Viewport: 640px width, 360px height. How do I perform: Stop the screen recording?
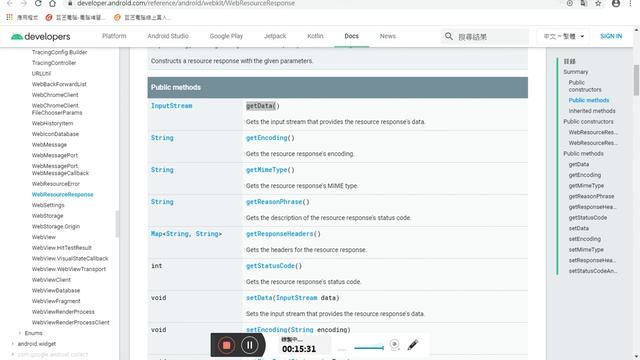coord(226,345)
